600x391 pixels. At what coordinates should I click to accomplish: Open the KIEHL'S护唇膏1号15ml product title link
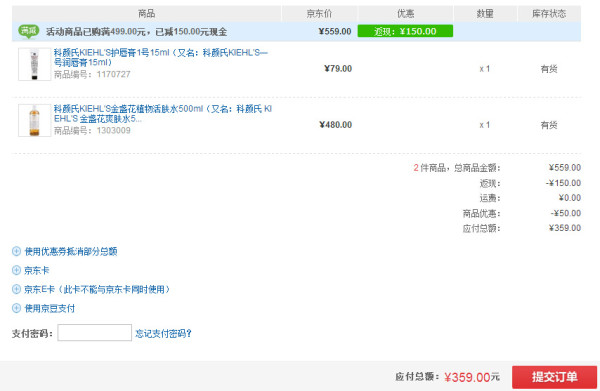click(161, 57)
